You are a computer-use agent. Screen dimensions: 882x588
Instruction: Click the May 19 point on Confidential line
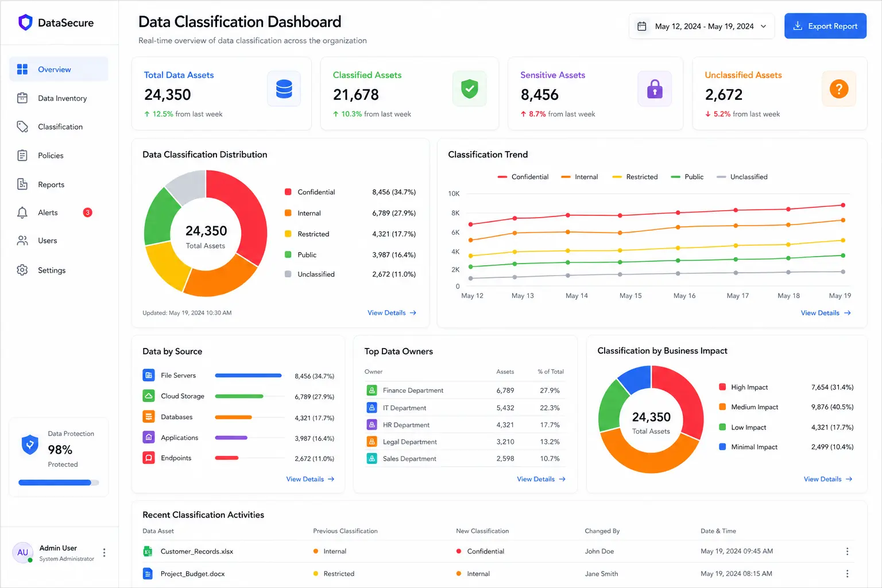click(x=843, y=205)
